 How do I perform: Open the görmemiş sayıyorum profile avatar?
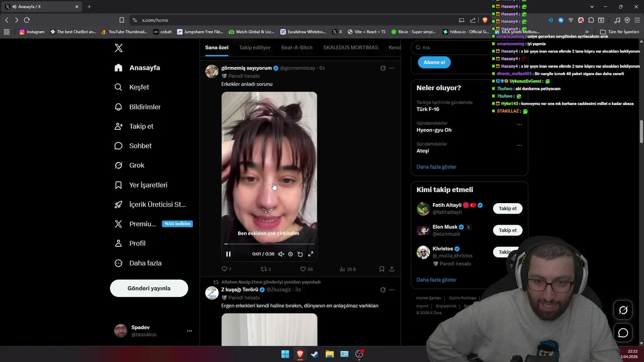[x=212, y=71]
